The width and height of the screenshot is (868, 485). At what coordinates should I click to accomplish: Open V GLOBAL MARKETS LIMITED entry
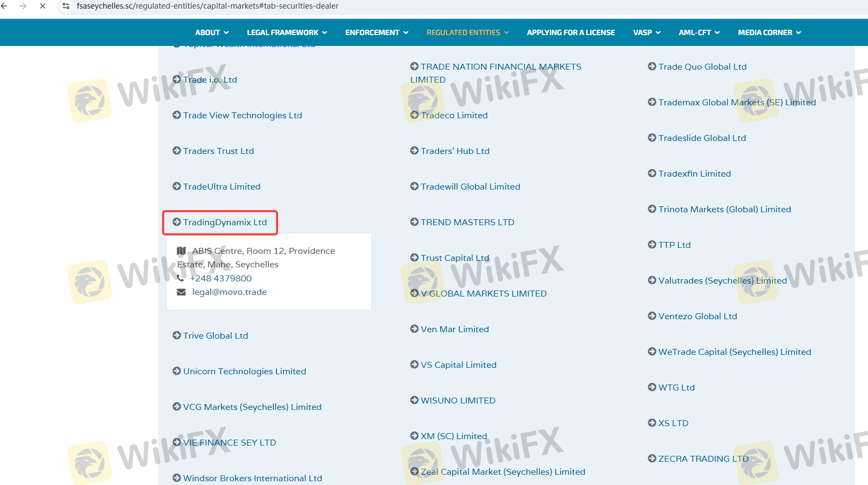tap(484, 293)
